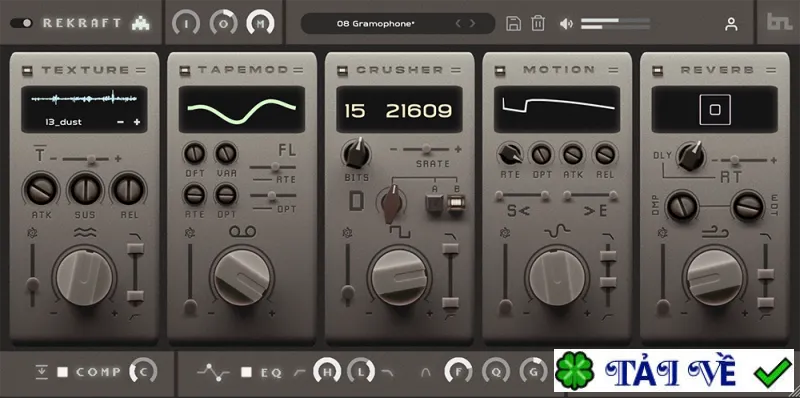This screenshot has height=398, width=800.
Task: Select next texture sample with plus
Action: 137,122
